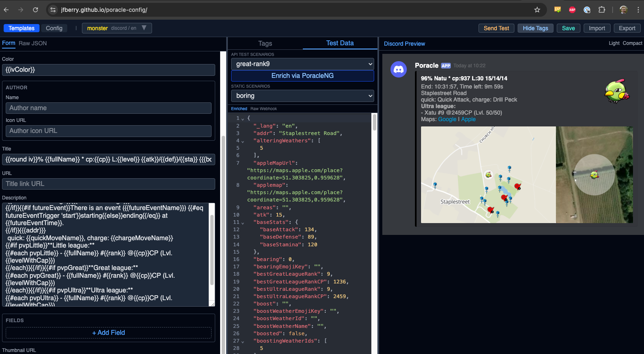
Task: Click the APP badge next to Poracle
Action: [x=446, y=66]
